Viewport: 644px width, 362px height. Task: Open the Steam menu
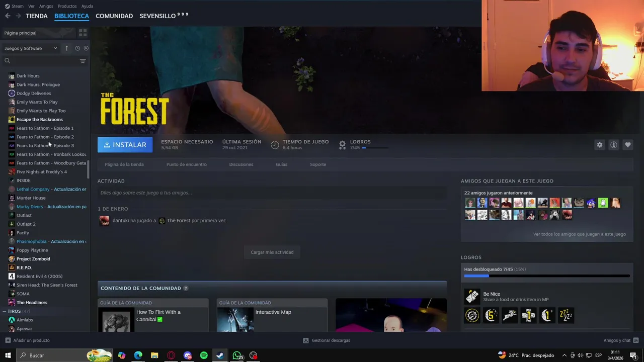click(x=18, y=6)
